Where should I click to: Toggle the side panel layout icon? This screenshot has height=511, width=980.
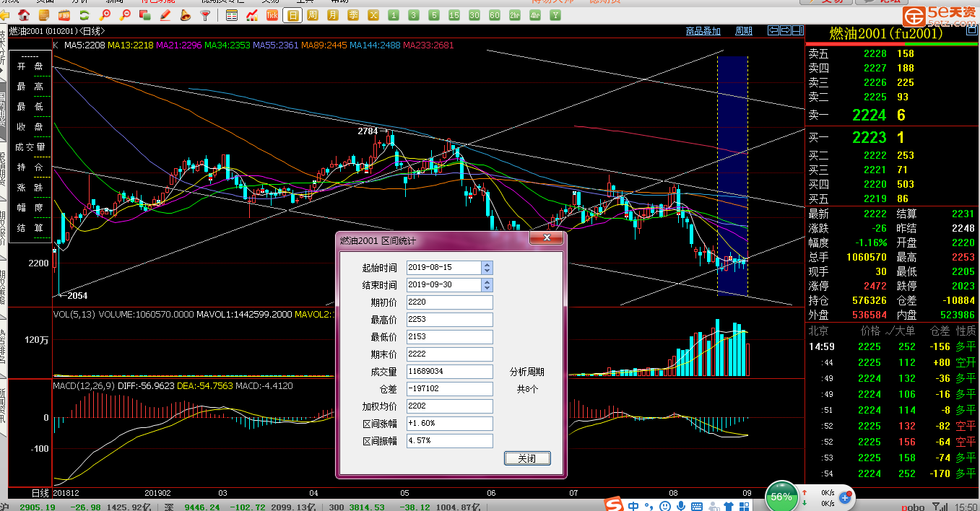(x=798, y=30)
